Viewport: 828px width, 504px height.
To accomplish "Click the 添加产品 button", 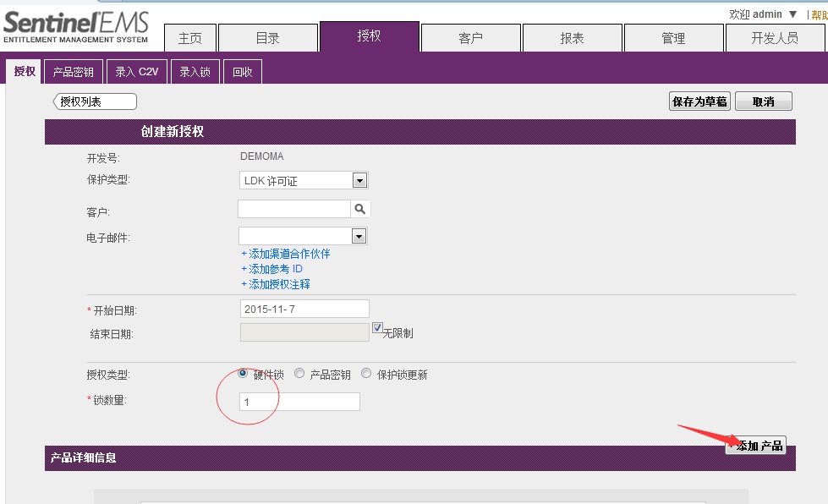I will point(758,446).
